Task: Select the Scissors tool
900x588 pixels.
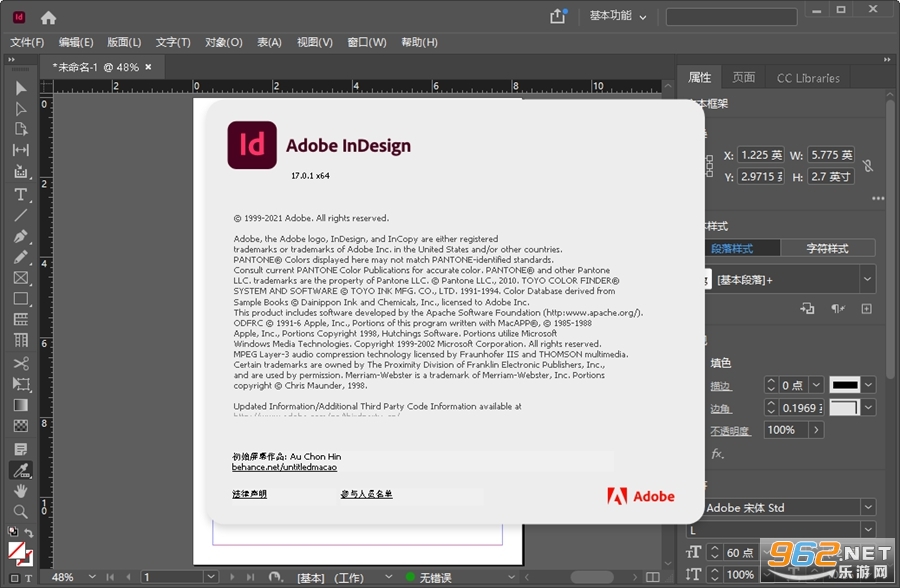Action: click(x=21, y=363)
